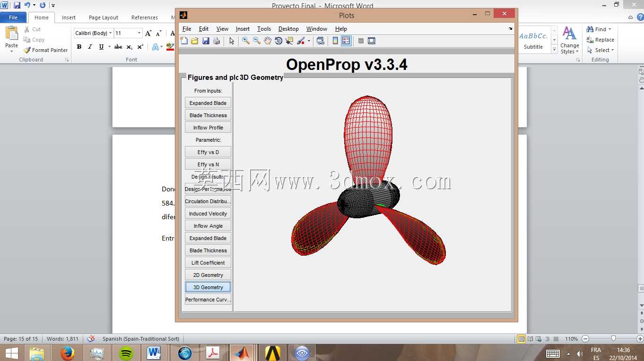
Task: Expand the Paste options arrow
Action: pos(11,52)
